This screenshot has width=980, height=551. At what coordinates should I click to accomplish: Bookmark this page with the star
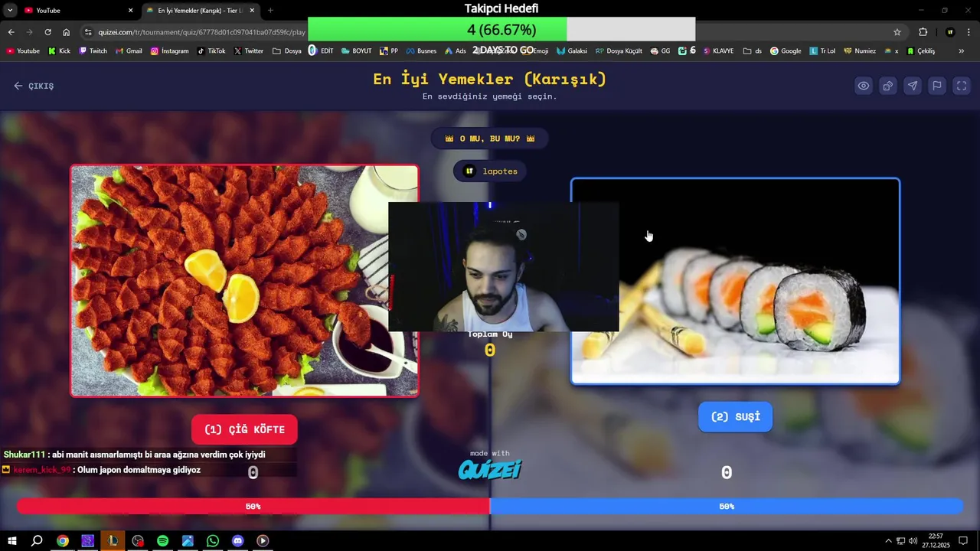(897, 32)
